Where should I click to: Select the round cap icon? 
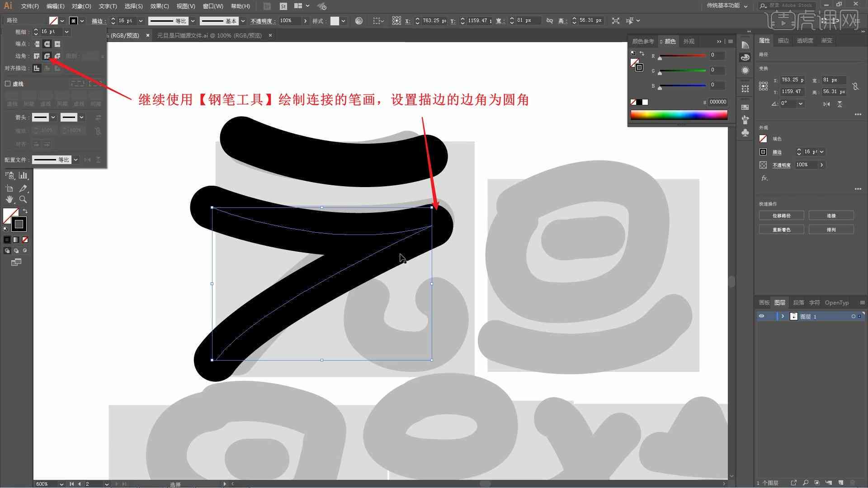point(47,44)
